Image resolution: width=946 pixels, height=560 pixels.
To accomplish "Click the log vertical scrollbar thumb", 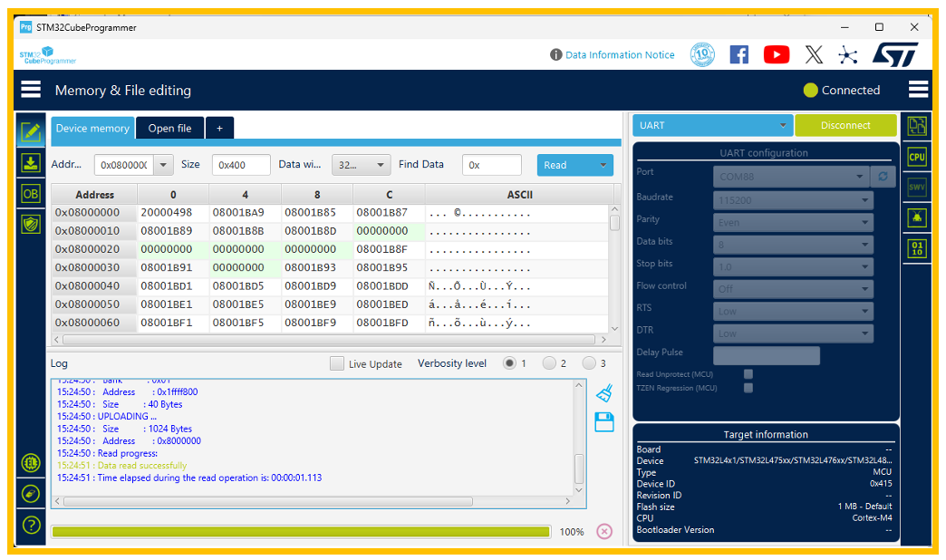I will pos(579,468).
